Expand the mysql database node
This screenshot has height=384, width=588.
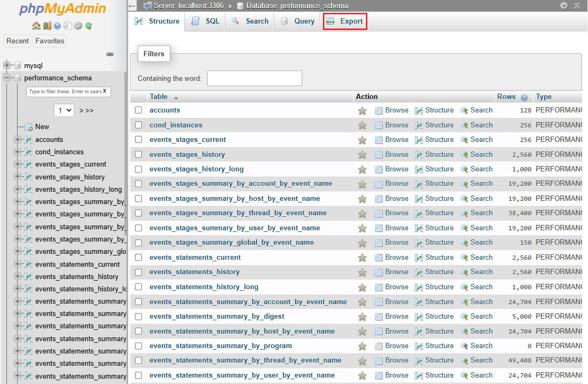tap(7, 65)
